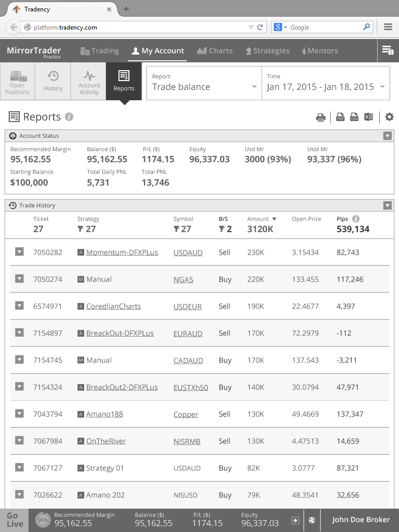Click the Pips column info icon
The image size is (399, 532).
pyautogui.click(x=356, y=219)
